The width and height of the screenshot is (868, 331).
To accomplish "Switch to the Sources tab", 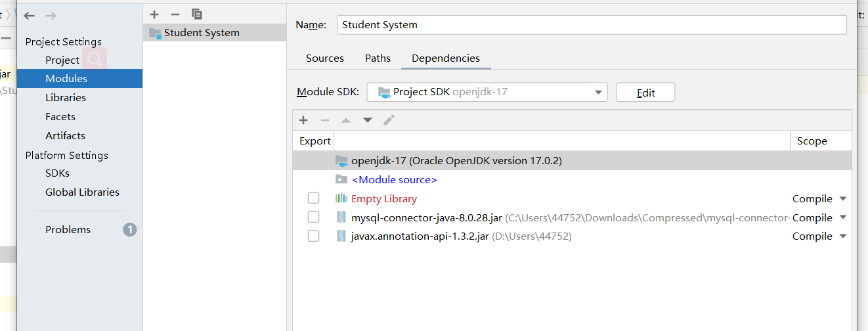I will (325, 58).
